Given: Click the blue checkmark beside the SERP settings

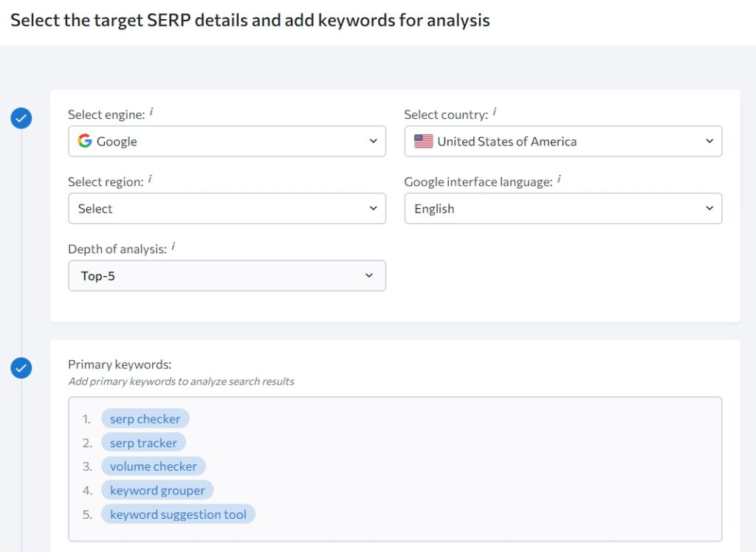Looking at the screenshot, I should click(21, 118).
